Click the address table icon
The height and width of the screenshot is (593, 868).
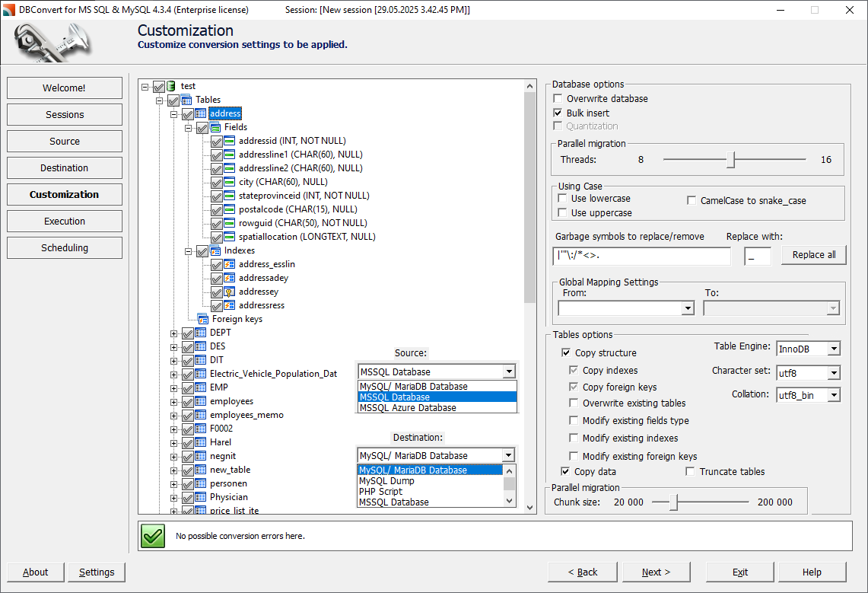pos(200,113)
